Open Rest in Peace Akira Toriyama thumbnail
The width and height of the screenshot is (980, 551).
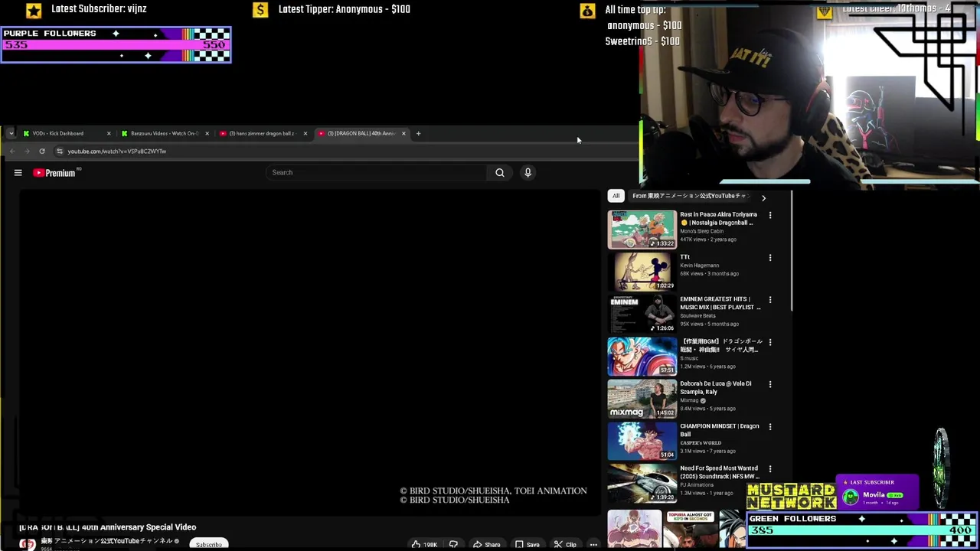(642, 230)
